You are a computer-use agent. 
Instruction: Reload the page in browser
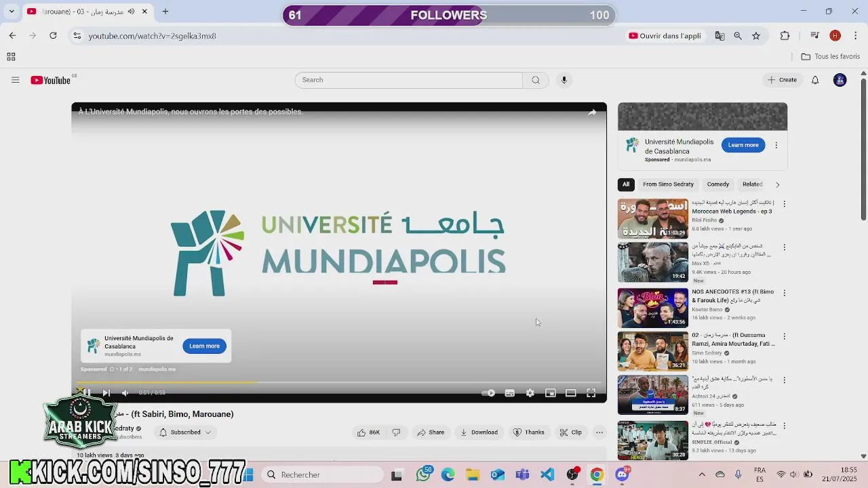53,36
